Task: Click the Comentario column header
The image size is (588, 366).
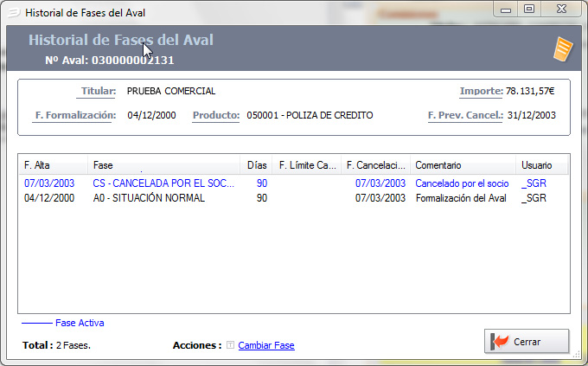Action: (463, 165)
